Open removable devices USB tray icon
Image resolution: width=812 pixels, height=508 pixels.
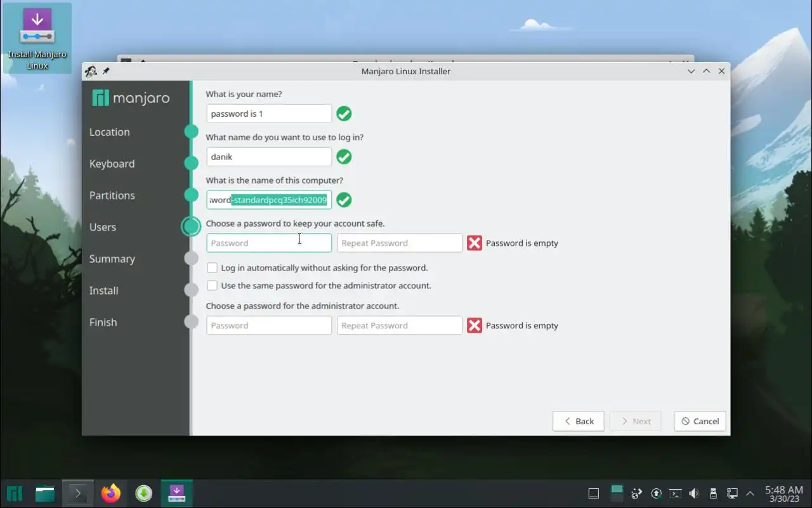pyautogui.click(x=713, y=493)
